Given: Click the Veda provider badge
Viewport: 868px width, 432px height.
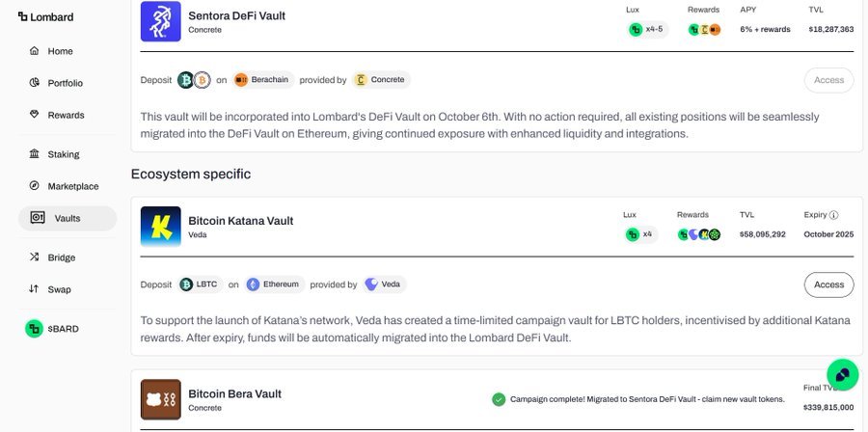Looking at the screenshot, I should point(383,284).
